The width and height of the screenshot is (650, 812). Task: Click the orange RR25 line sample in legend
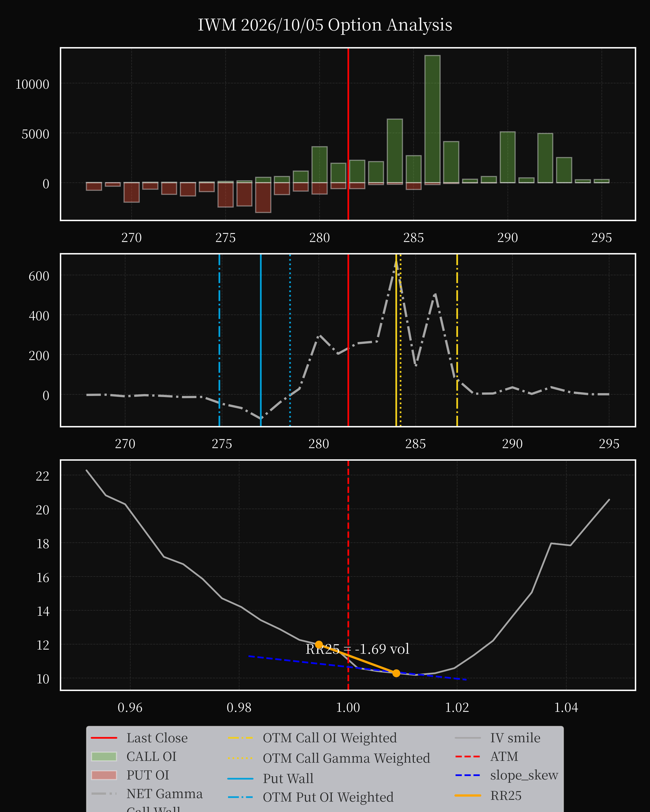tap(468, 796)
